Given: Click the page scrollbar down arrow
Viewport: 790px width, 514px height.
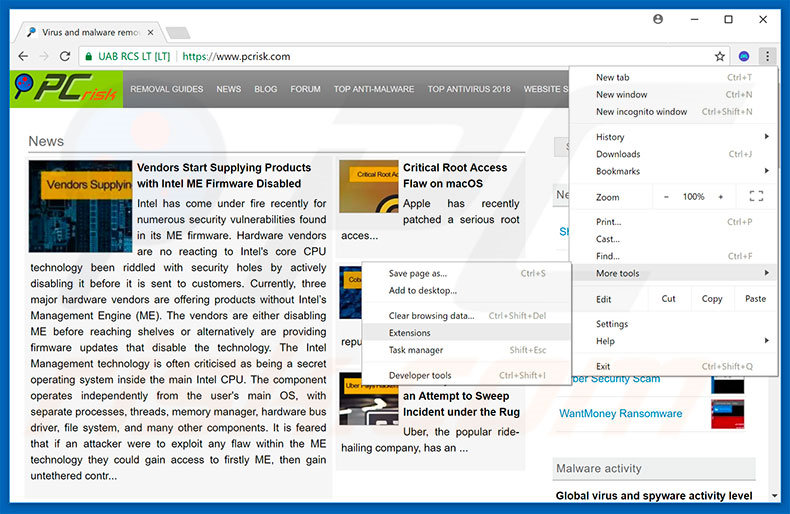Looking at the screenshot, I should coord(775,496).
